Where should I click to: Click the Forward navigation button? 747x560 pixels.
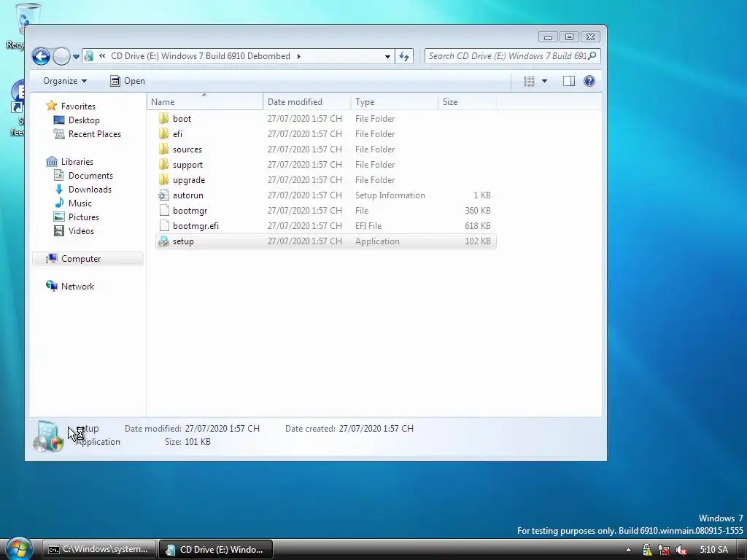(61, 56)
